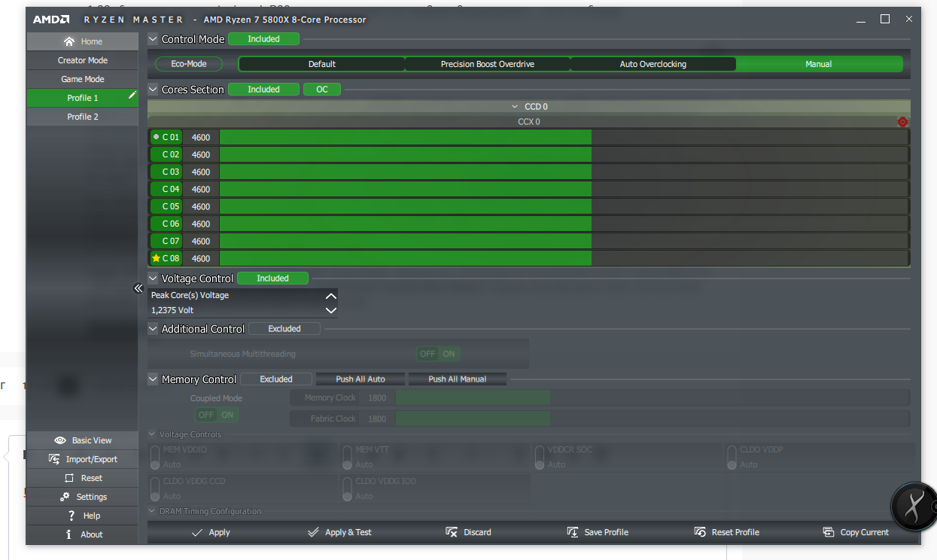Screen dimensions: 937x560
Task: Click the Memory Clock slider bar
Action: tap(653, 397)
